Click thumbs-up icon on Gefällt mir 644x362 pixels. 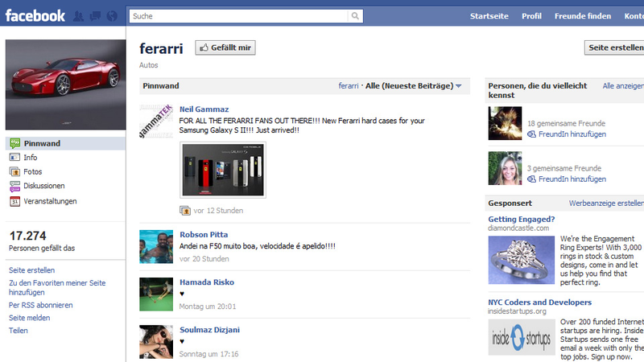(204, 47)
